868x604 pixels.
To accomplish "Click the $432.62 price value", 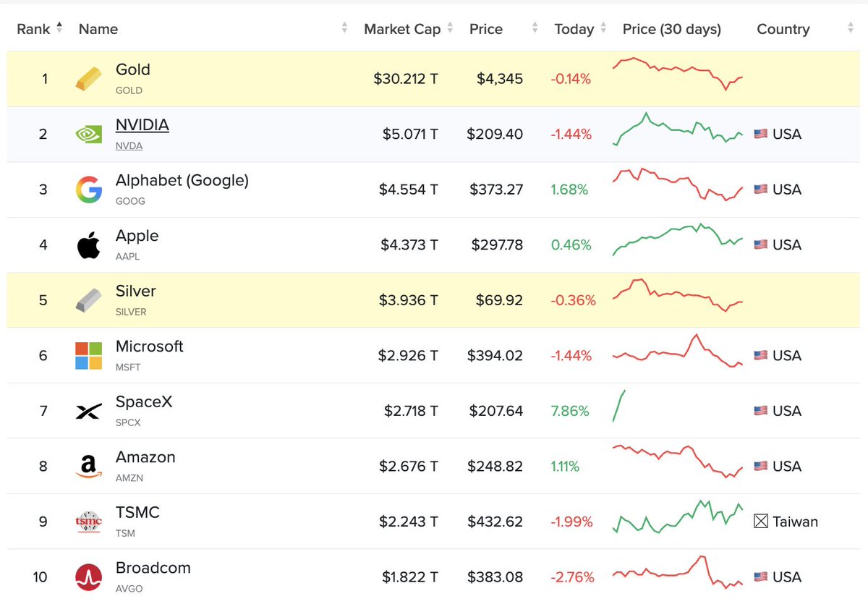I will (x=495, y=522).
